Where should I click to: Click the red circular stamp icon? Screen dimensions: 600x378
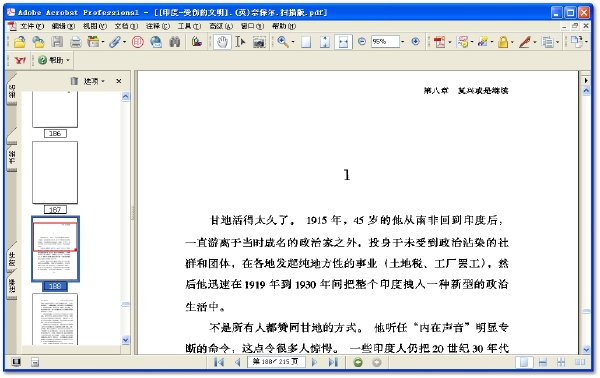pyautogui.click(x=138, y=42)
